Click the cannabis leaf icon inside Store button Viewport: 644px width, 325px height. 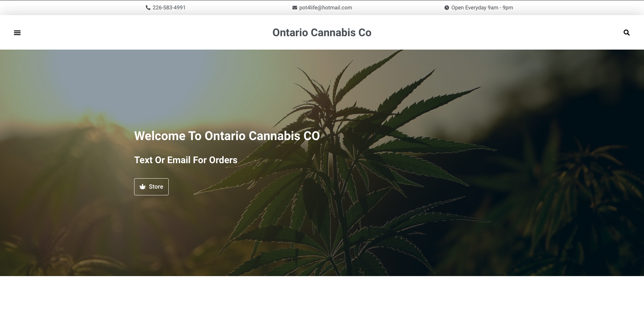[143, 187]
